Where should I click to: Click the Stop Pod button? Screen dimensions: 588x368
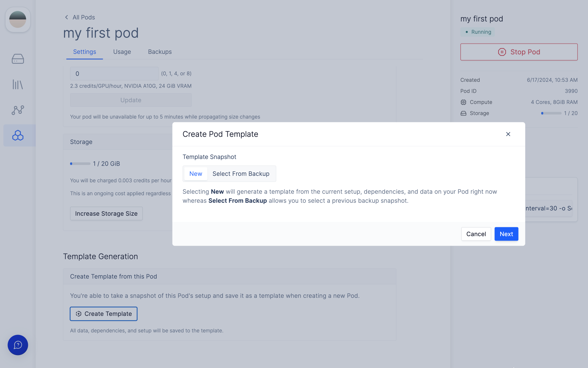(519, 52)
